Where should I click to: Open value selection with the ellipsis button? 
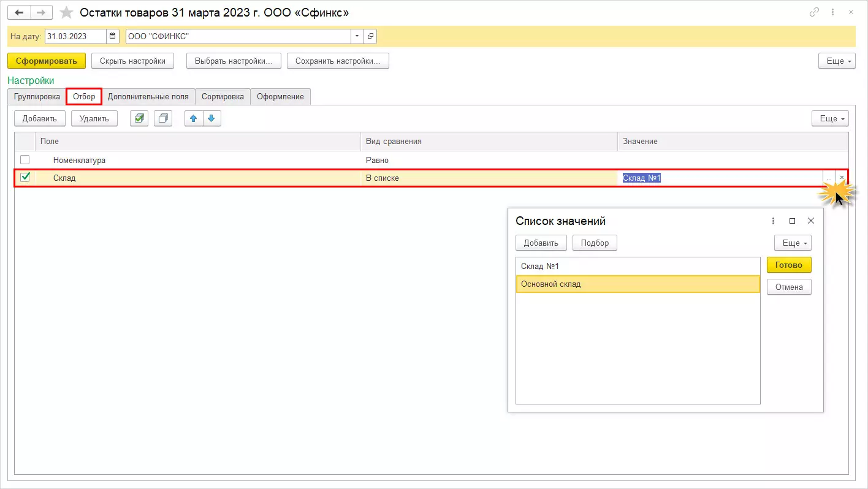[829, 178]
